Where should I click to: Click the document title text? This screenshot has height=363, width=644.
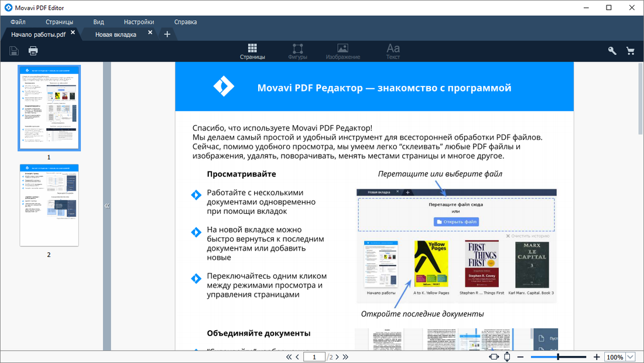pos(384,87)
